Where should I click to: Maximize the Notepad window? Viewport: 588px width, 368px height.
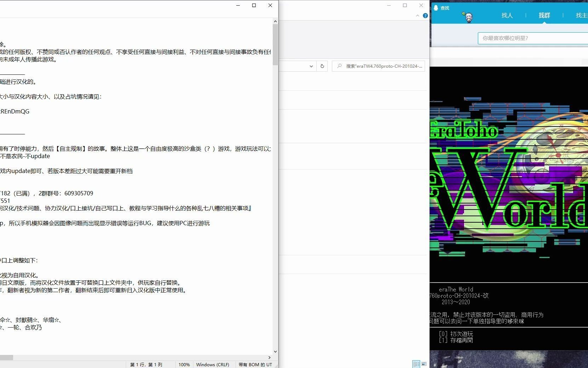click(254, 5)
